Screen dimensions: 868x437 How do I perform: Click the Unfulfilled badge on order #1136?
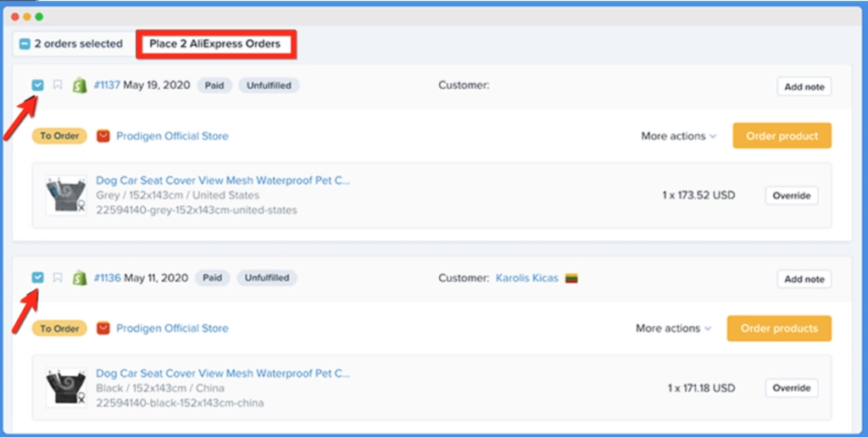coord(267,277)
